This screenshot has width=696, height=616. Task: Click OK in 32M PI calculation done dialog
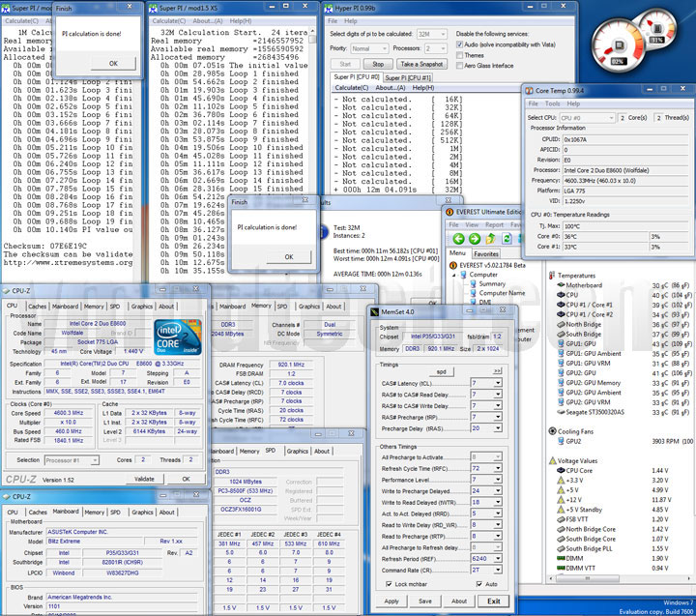click(289, 256)
